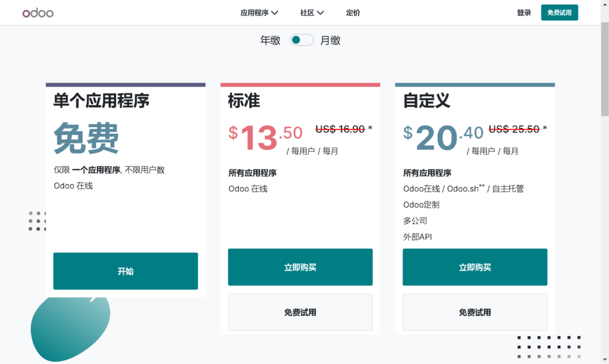
Task: Open the 应用程序 dropdown menu
Action: [259, 13]
